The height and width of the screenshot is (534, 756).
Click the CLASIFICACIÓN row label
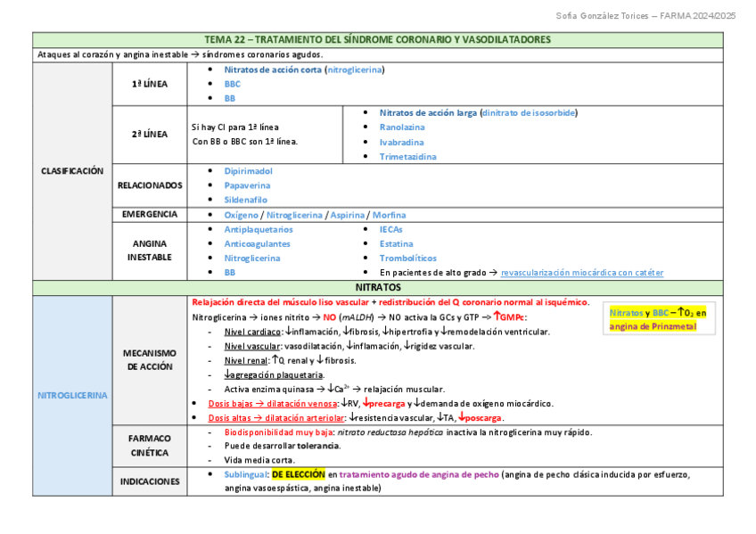(x=72, y=170)
